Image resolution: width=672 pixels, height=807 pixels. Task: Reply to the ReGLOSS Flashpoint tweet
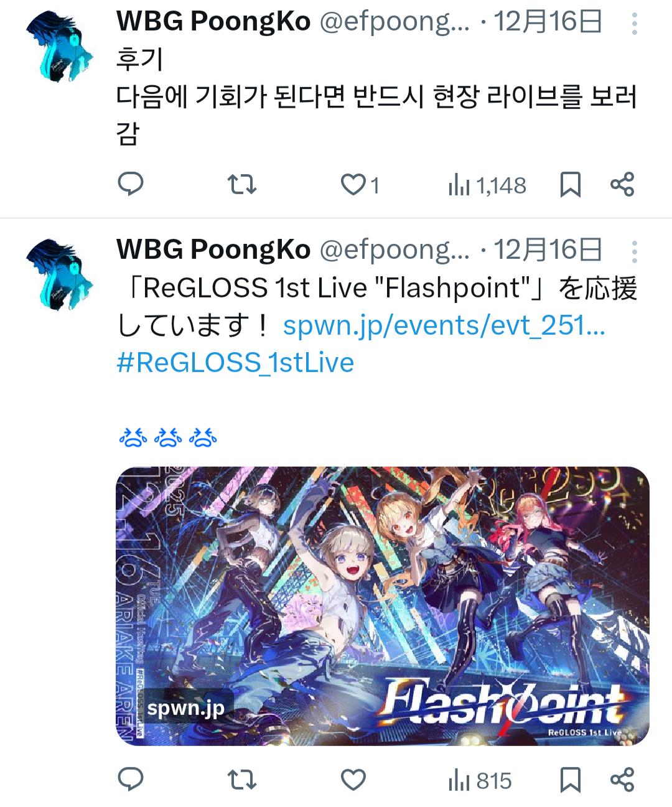tap(131, 780)
